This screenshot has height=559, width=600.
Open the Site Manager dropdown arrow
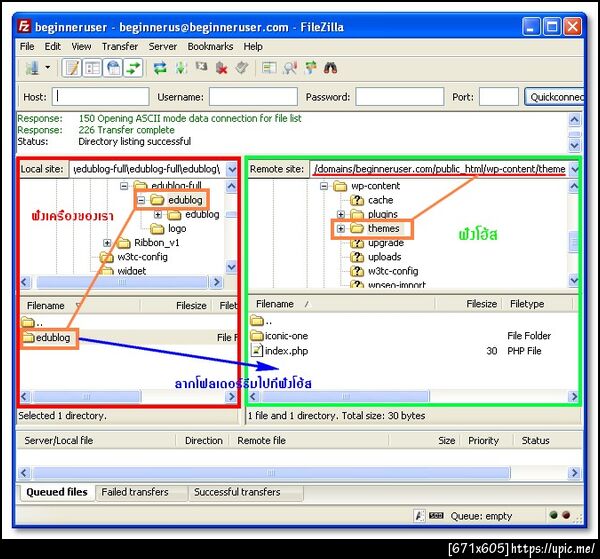tap(48, 68)
